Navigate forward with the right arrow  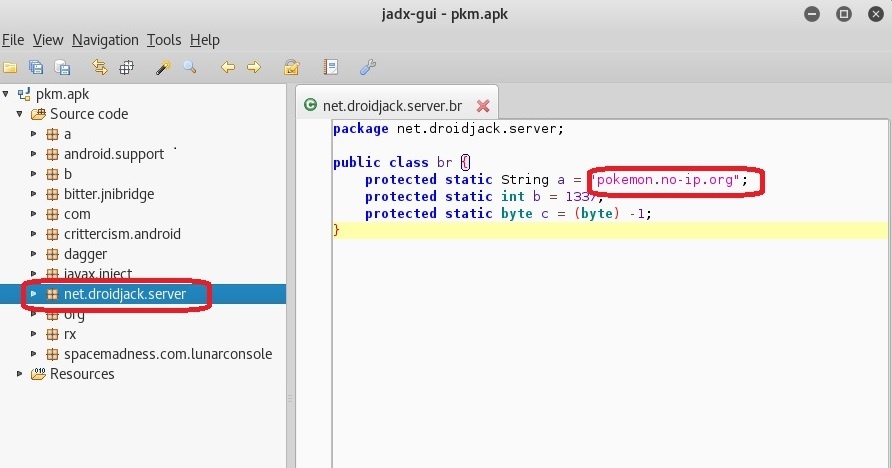coord(254,68)
